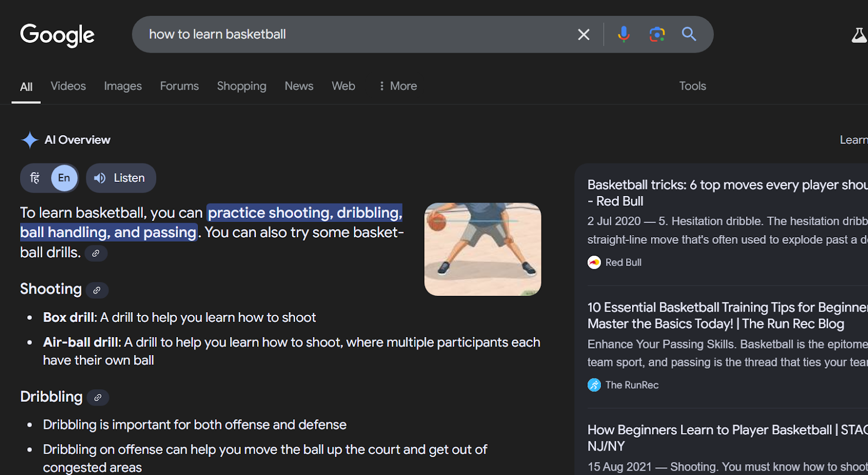Click the Red Bull source logo
Viewport: 868px width, 475px height.
point(595,263)
